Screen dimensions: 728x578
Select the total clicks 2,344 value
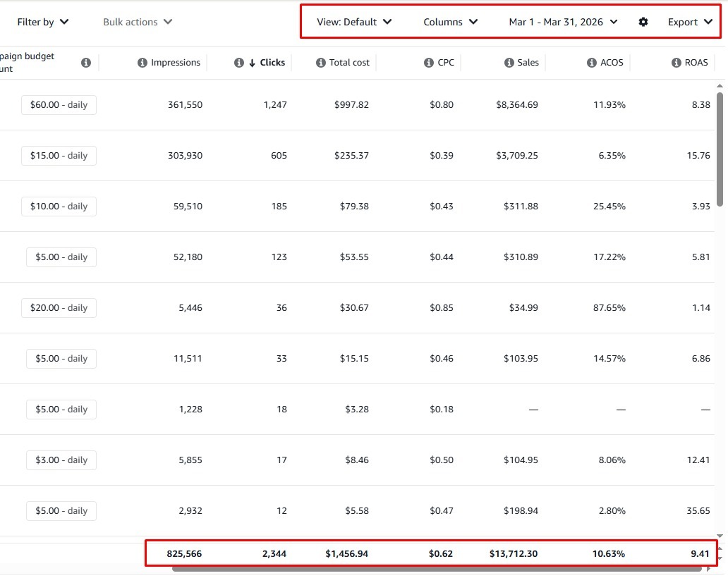(274, 554)
